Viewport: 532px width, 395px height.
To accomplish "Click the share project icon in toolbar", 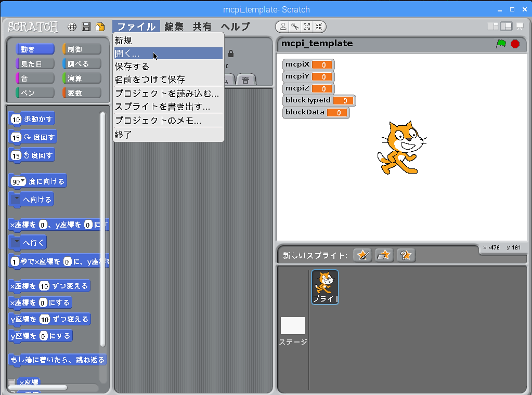I will (100, 27).
